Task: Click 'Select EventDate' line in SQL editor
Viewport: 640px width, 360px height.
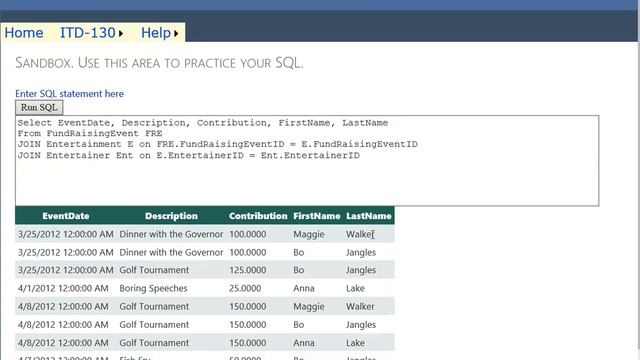Action: [x=202, y=123]
